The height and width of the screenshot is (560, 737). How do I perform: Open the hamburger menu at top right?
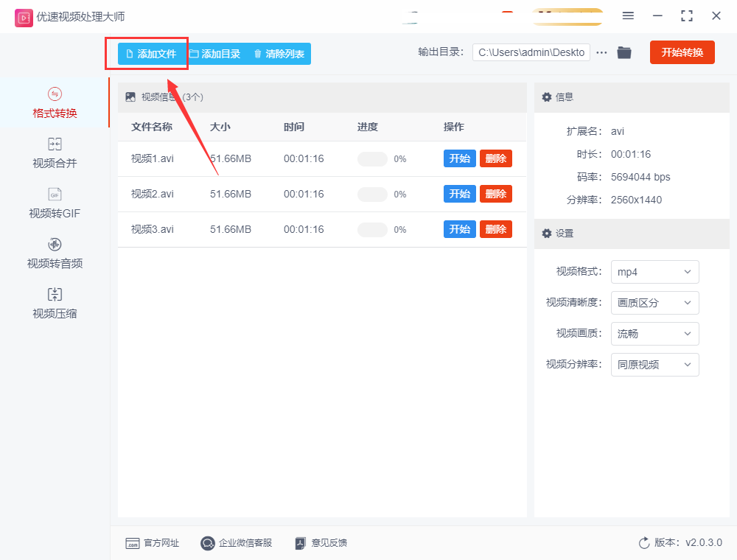pos(628,15)
